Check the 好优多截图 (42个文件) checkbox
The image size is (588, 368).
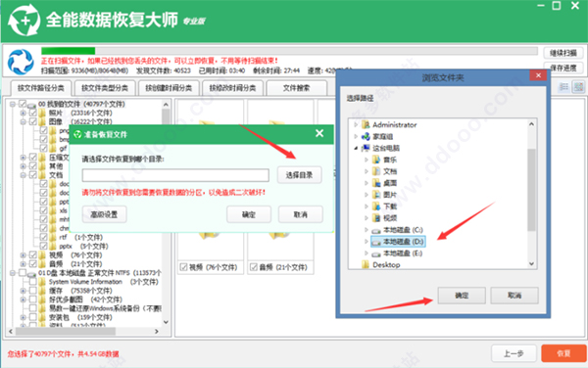click(33, 299)
